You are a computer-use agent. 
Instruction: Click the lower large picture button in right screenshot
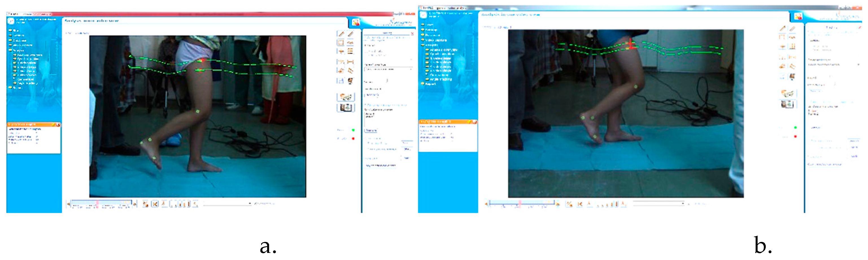pyautogui.click(x=788, y=104)
